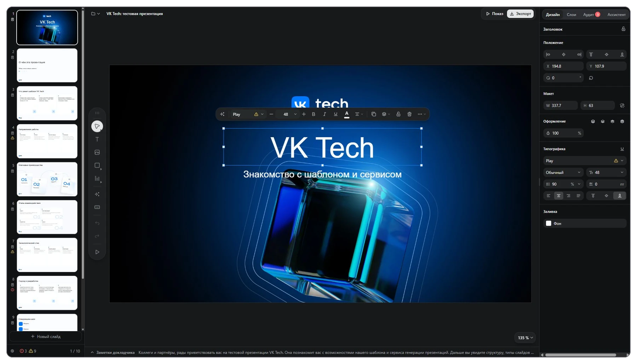
Task: Toggle underline icon next to Типографика
Action: [622, 149]
